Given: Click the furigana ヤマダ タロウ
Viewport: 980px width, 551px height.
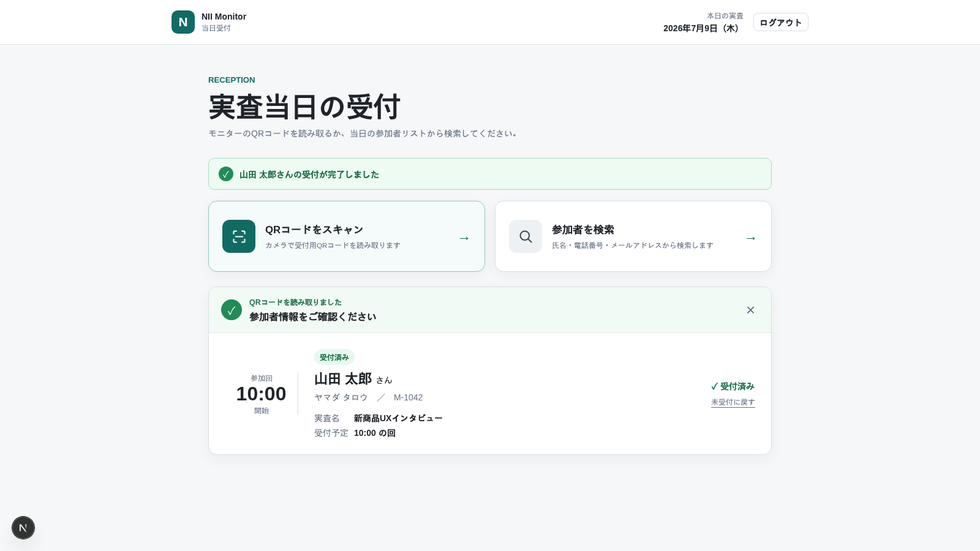Looking at the screenshot, I should [341, 397].
